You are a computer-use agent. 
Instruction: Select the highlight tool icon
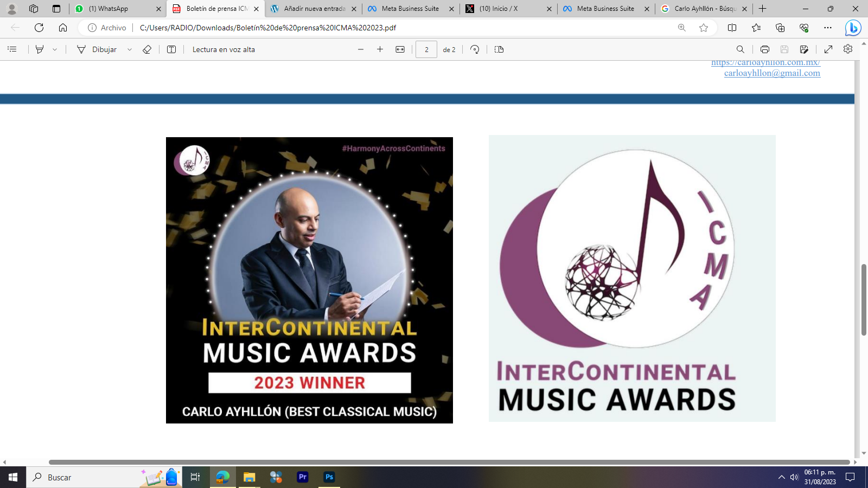[40, 49]
